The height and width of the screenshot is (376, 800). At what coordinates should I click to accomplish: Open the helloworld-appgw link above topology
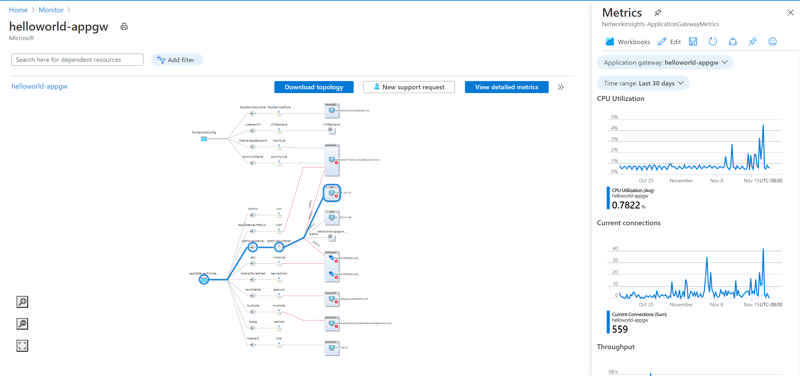[39, 86]
